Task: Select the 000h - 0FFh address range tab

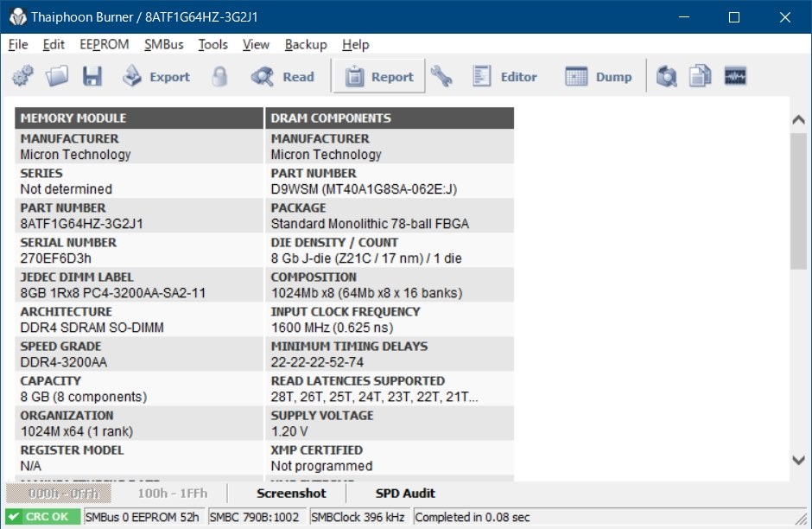Action: 59,494
